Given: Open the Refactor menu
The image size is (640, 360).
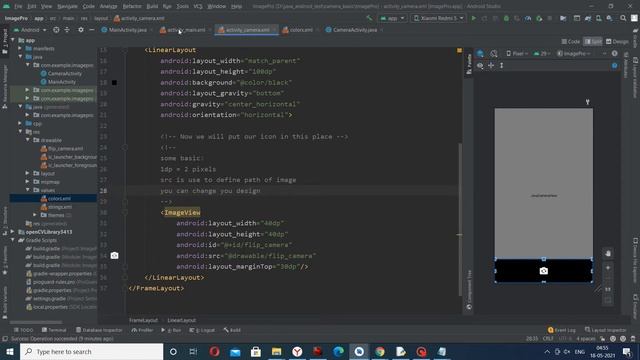Looking at the screenshot, I should point(132,6).
